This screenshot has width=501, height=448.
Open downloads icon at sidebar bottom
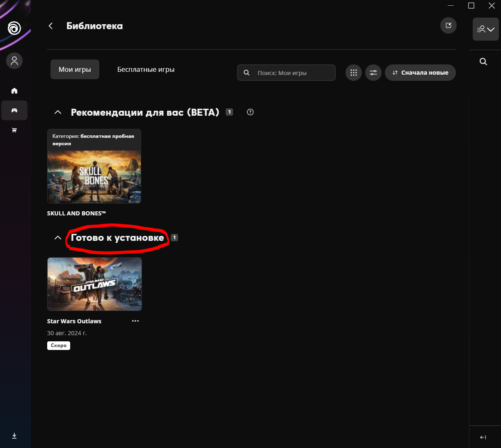pyautogui.click(x=14, y=435)
